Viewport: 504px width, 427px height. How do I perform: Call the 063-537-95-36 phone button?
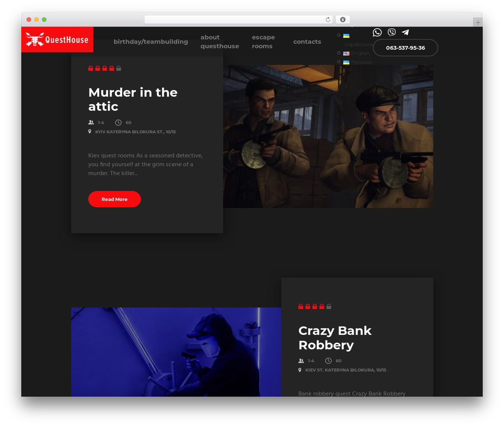[x=406, y=48]
